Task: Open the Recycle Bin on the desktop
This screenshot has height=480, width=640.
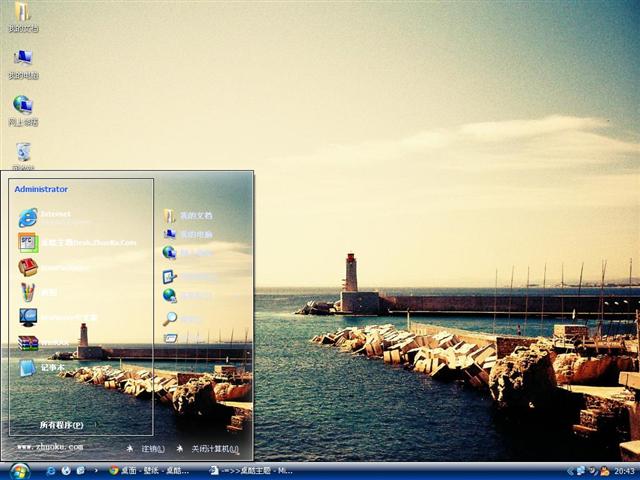Action: click(22, 153)
